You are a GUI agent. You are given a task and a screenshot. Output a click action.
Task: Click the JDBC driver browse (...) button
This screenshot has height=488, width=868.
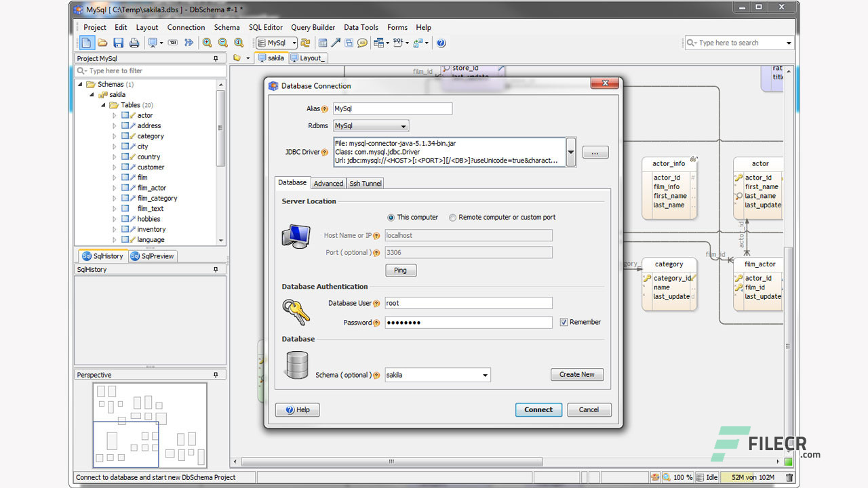click(x=595, y=153)
